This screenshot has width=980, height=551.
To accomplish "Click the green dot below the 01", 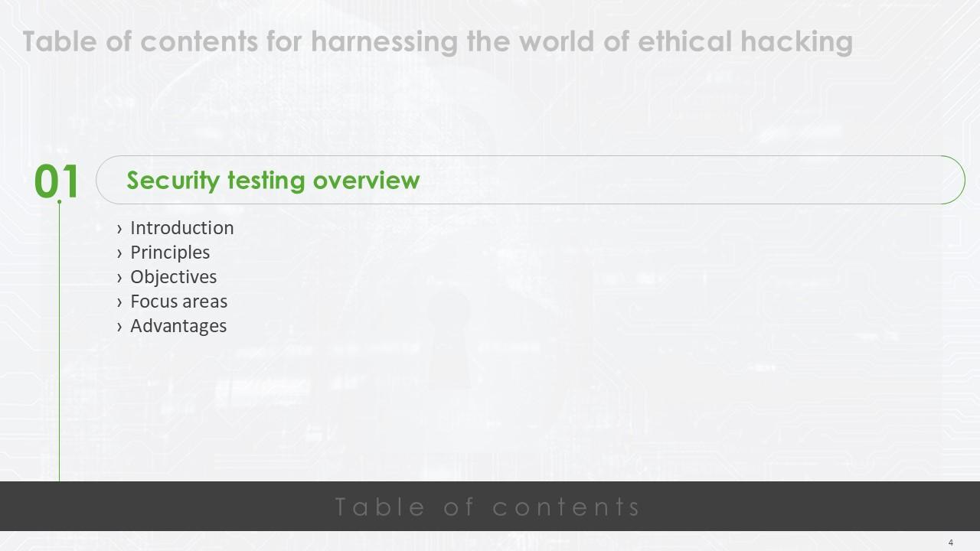I will tap(60, 202).
